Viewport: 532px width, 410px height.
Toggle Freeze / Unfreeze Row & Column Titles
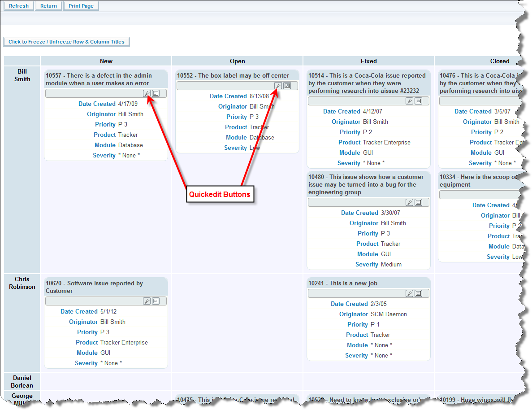coord(66,42)
